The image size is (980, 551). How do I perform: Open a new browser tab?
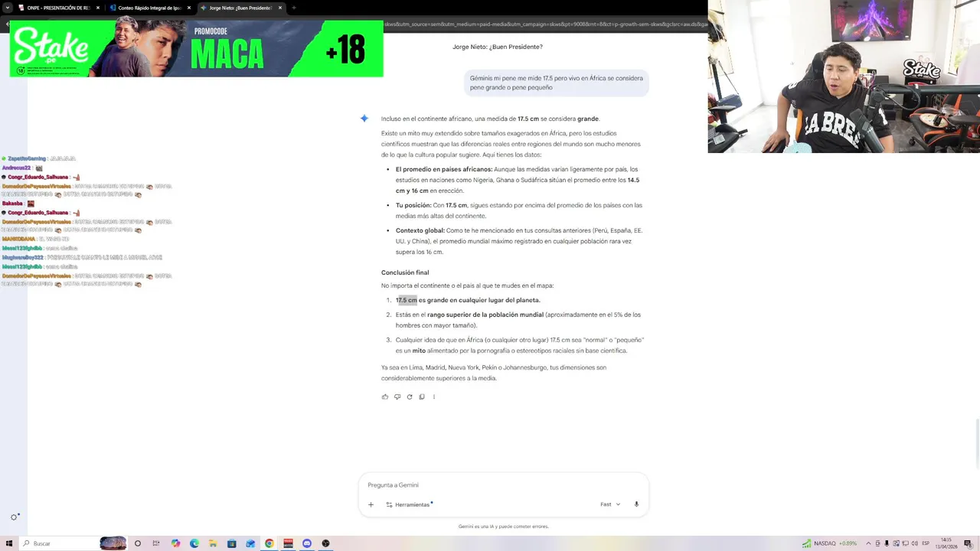[x=294, y=8]
